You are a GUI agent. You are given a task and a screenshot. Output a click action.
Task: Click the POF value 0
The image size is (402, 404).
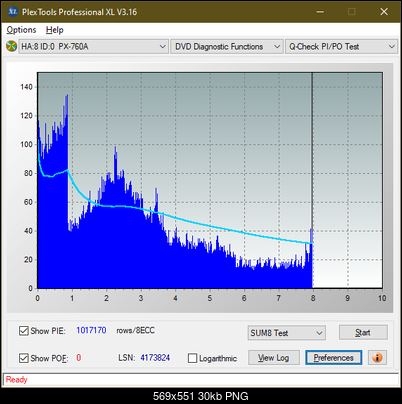(x=79, y=358)
